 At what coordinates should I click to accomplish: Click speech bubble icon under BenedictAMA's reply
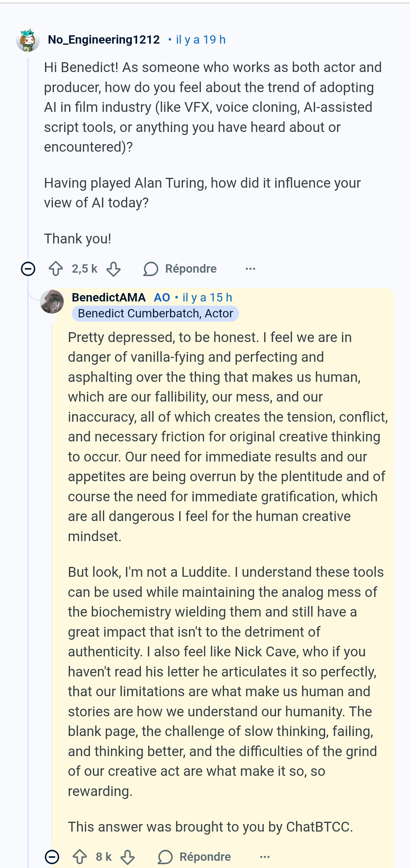165,857
